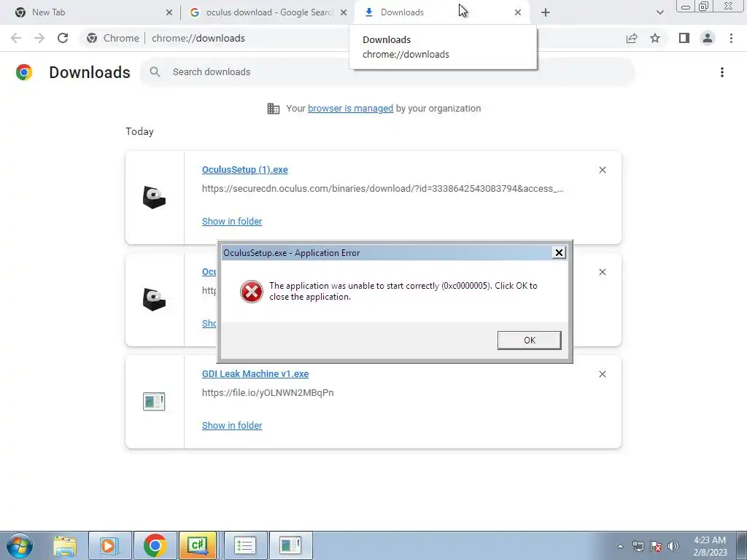The height and width of the screenshot is (560, 747).
Task: Remove OculusSetup (1).exe from the list
Action: (602, 170)
